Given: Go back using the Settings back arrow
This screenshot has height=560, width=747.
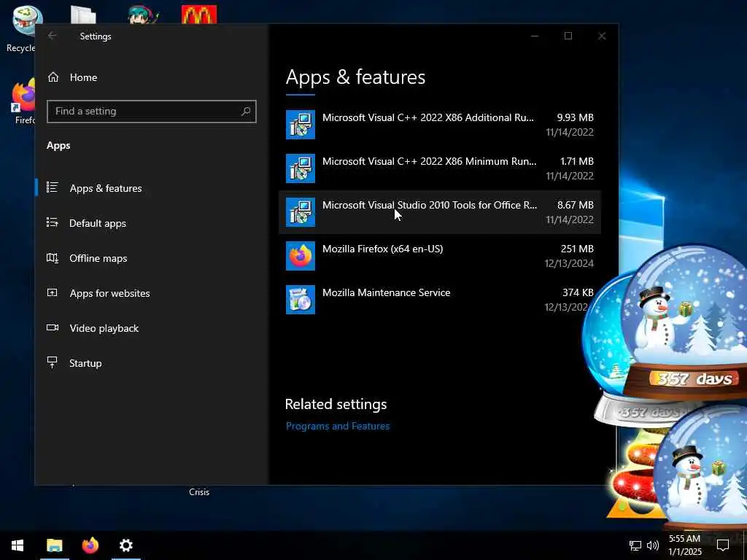Looking at the screenshot, I should click(x=53, y=36).
